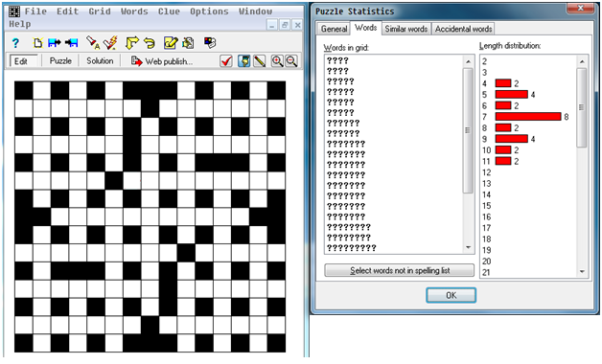Click the yellow direction arrow icon

(x=131, y=42)
